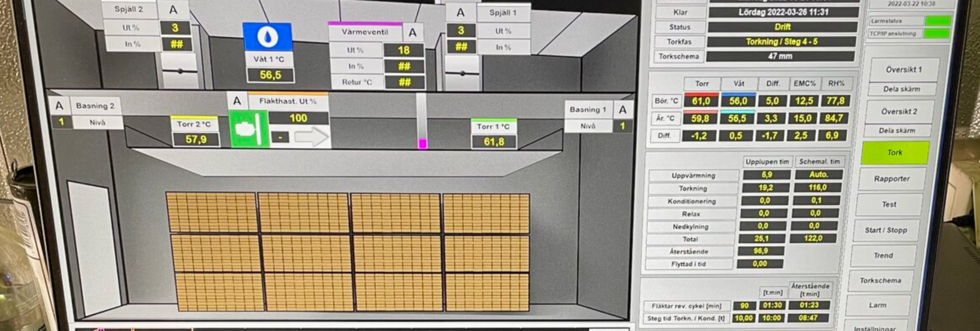Click the Steg tid value 10,00
The width and height of the screenshot is (980, 331).
pos(744,318)
